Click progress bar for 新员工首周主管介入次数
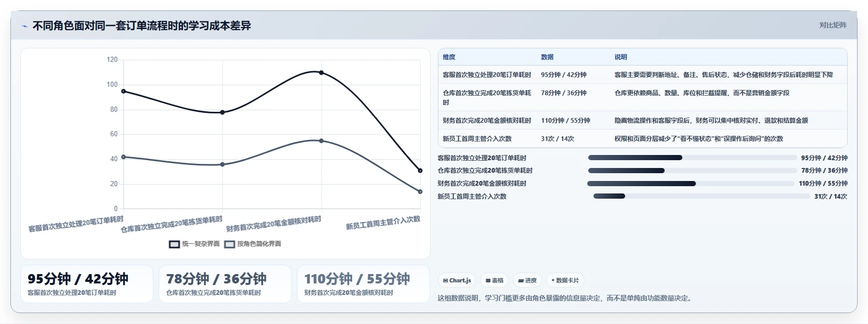This screenshot has height=324, width=868. [x=702, y=196]
